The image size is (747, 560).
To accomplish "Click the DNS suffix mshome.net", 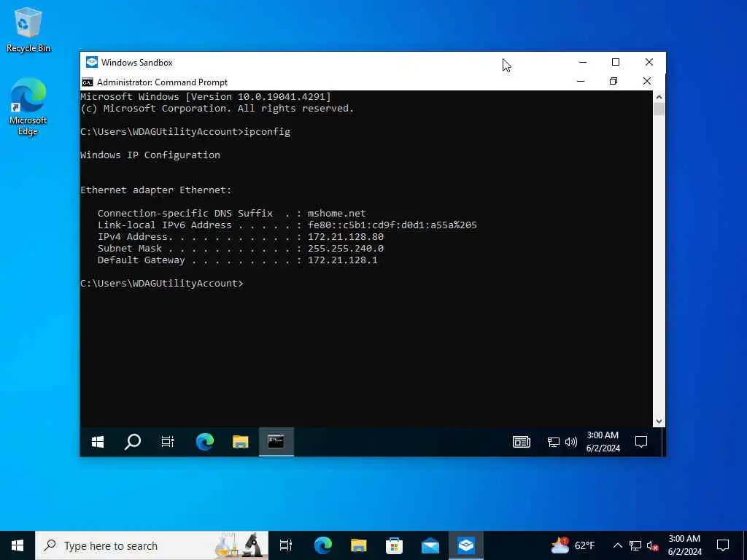I will pos(337,214).
